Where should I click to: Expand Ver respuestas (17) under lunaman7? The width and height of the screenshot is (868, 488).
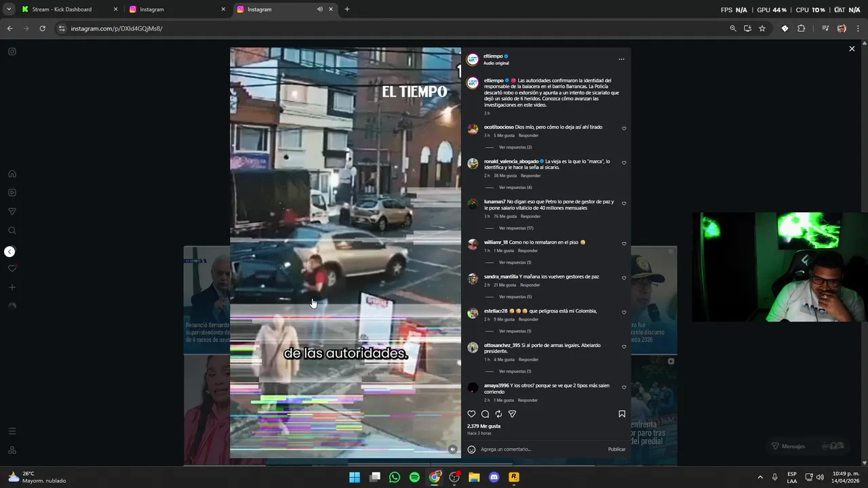516,228
